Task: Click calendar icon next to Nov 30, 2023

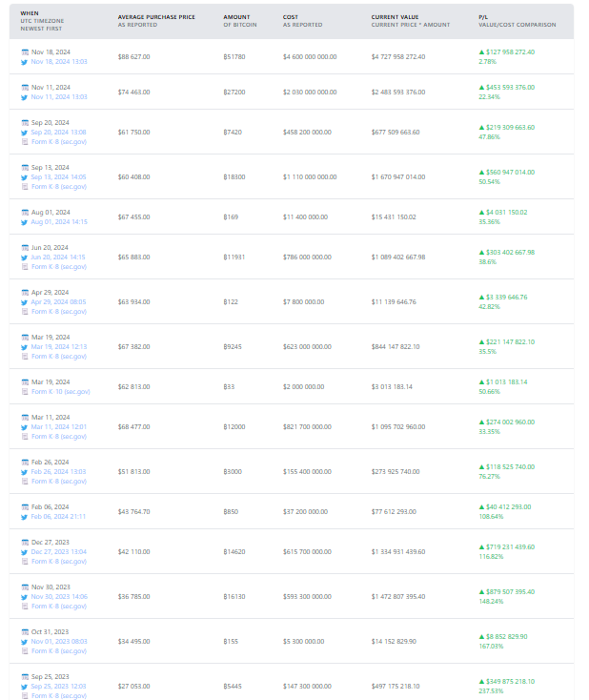Action: [25, 587]
